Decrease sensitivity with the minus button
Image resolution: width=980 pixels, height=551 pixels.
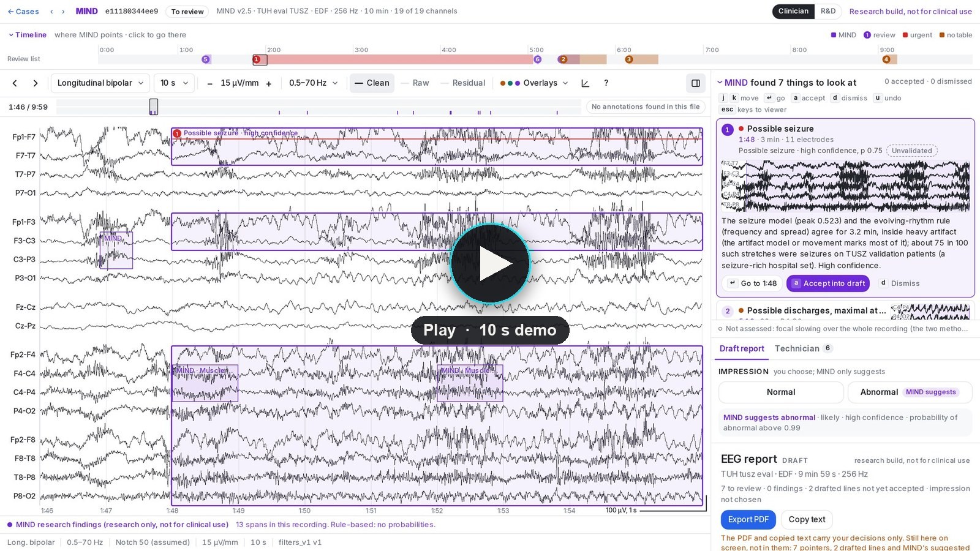(x=209, y=83)
